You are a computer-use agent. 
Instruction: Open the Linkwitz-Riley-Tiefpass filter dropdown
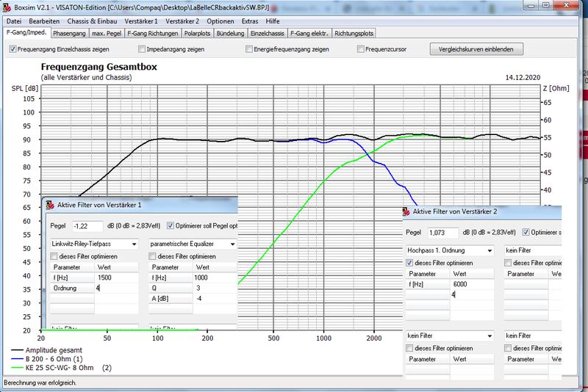[133, 244]
